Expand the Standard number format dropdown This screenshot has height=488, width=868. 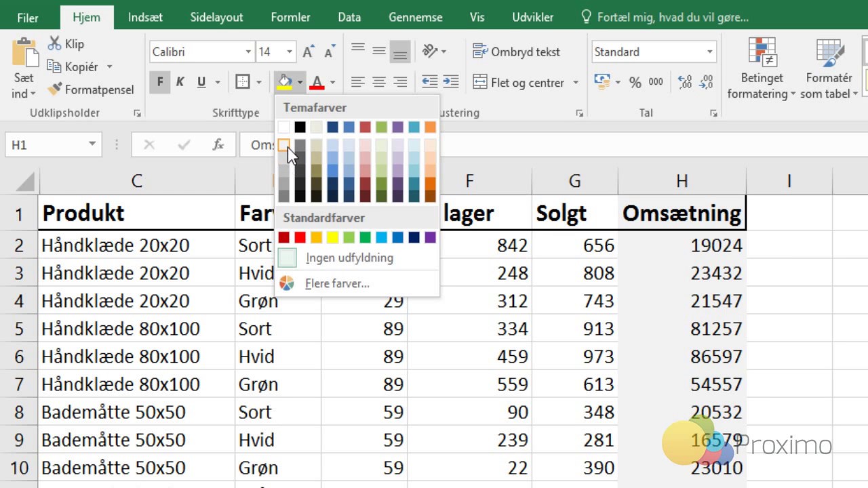[709, 52]
